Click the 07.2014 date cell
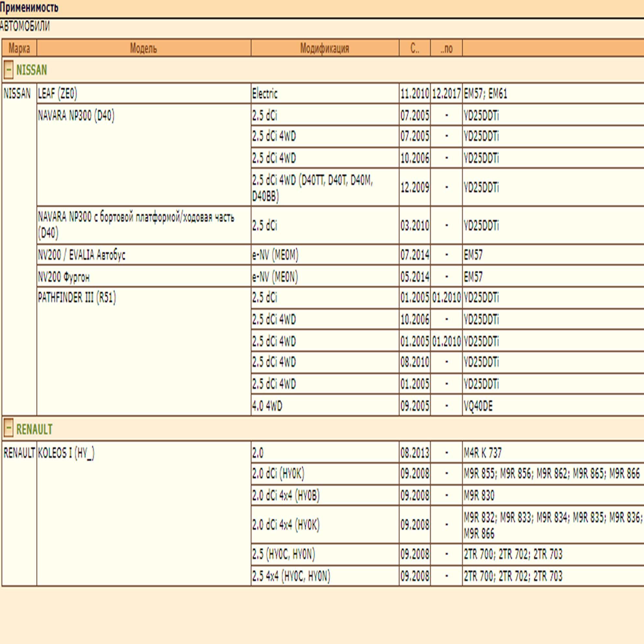This screenshot has width=644, height=644. click(x=415, y=255)
